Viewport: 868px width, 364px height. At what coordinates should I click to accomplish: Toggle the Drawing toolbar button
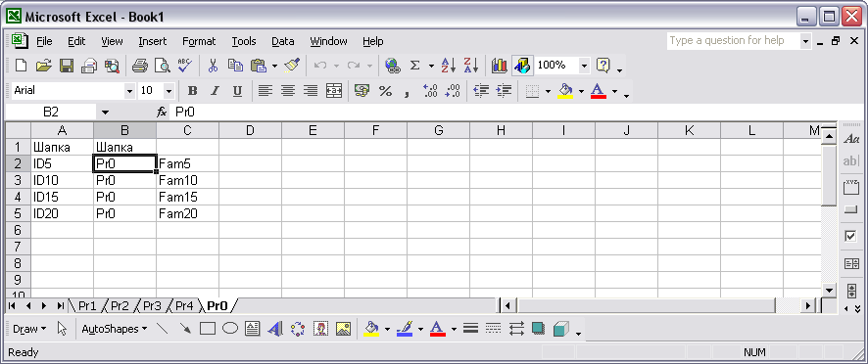click(522, 66)
